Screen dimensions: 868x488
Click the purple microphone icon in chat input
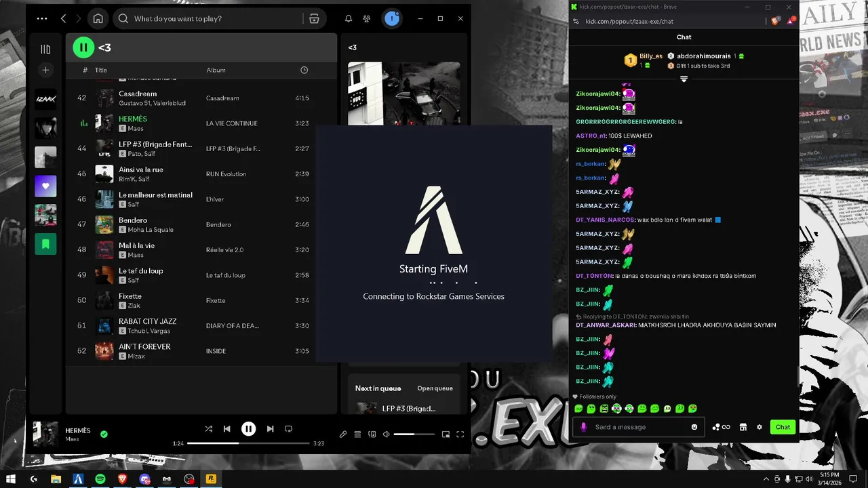point(584,427)
